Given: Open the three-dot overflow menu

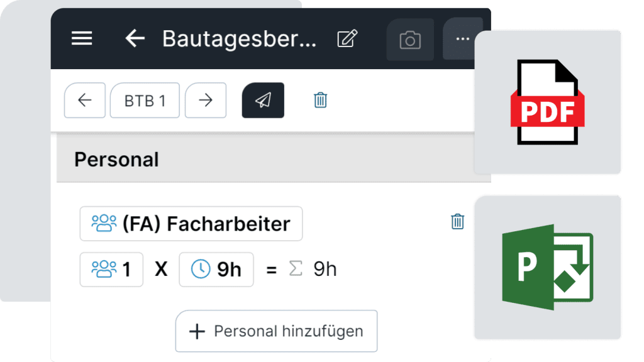Looking at the screenshot, I should click(x=463, y=38).
